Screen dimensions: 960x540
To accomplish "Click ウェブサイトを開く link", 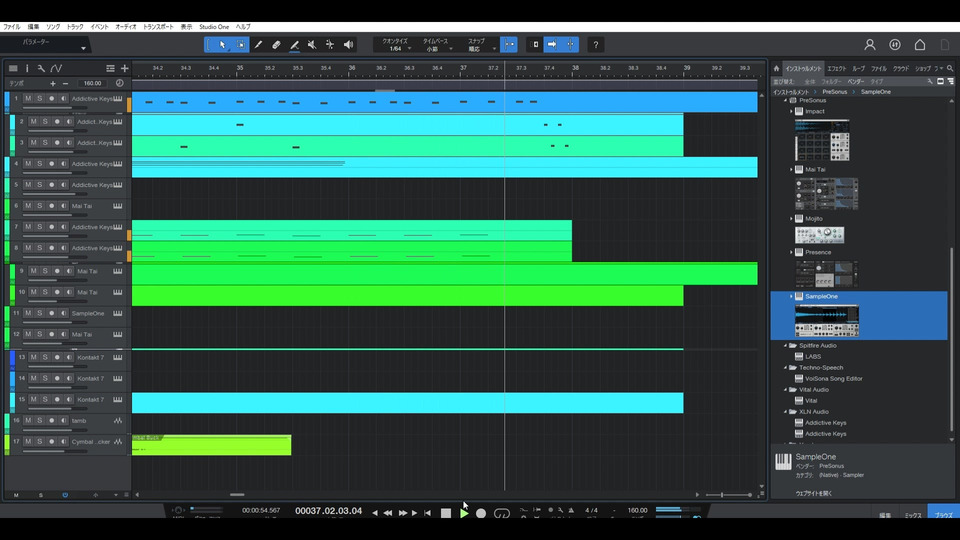I will (x=814, y=493).
